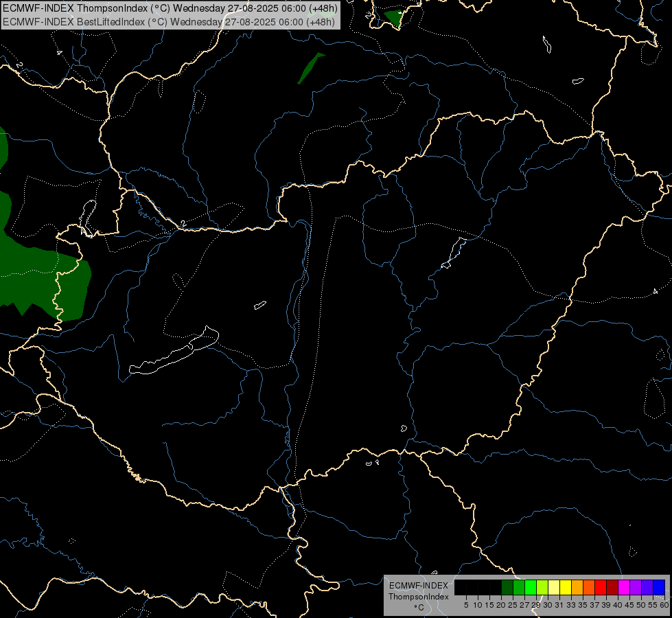Select the indigo 50–55 legend swatch
This screenshot has height=618, width=672.
pyautogui.click(x=647, y=587)
